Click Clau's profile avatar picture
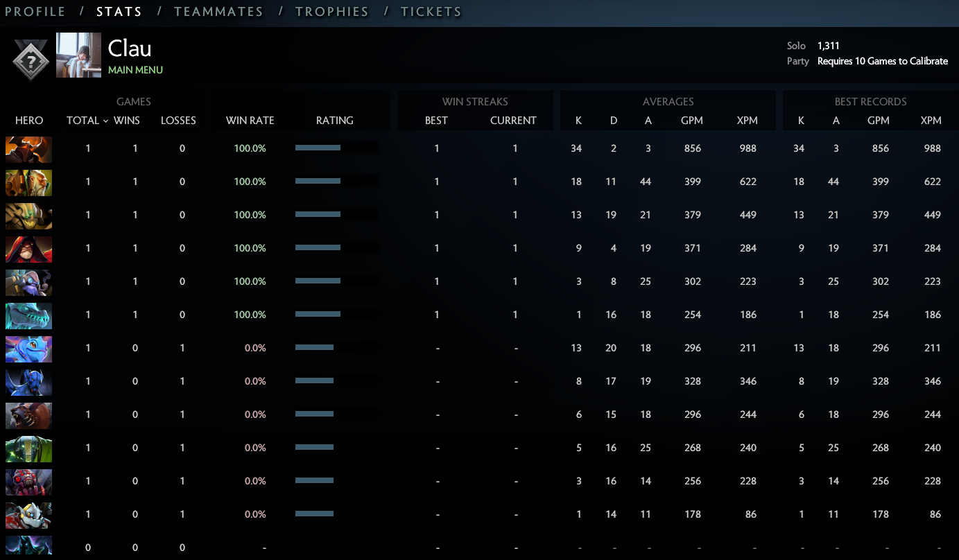This screenshot has width=959, height=560. (x=78, y=55)
